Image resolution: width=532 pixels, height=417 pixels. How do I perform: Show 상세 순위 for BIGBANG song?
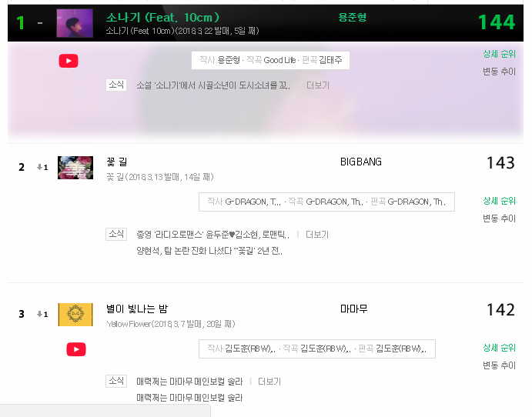click(x=499, y=201)
